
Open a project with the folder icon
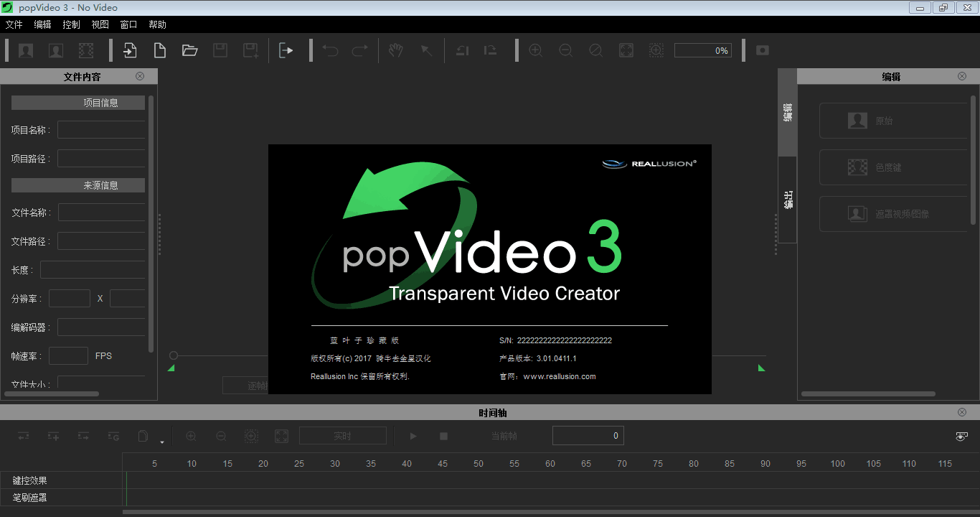[x=189, y=50]
